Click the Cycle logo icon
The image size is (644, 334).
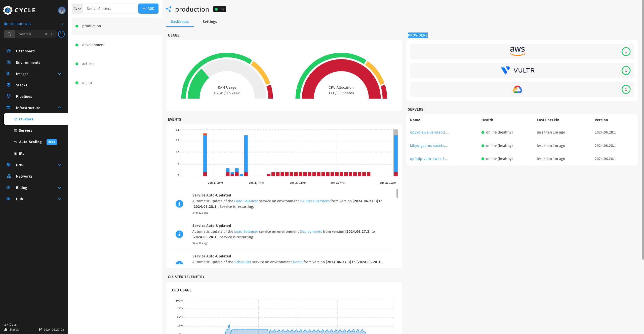8,10
